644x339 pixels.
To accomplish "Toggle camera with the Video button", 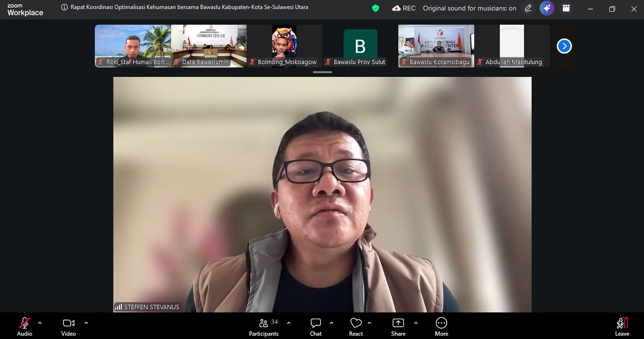I will tap(69, 327).
